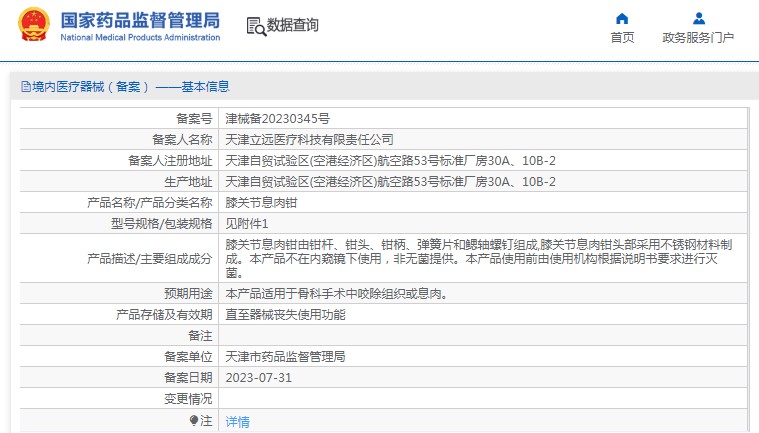Click 产品名称/产品分类名称 label
Screen dimensions: 759x433
tap(150, 203)
